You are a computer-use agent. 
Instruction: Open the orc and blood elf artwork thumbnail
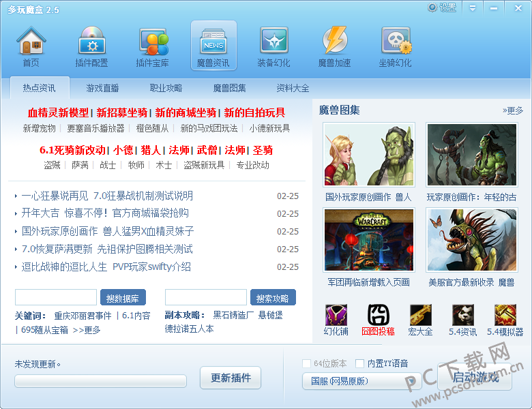click(x=369, y=155)
